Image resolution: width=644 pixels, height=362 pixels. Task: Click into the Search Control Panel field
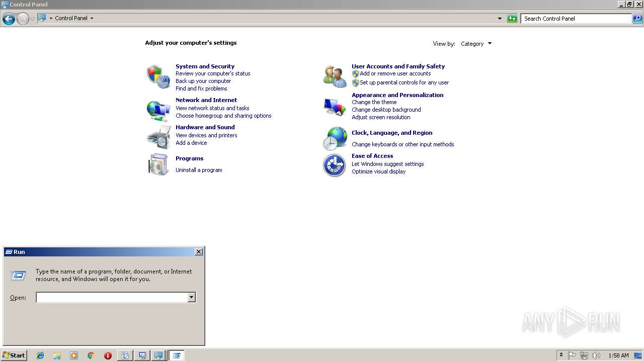pyautogui.click(x=577, y=19)
